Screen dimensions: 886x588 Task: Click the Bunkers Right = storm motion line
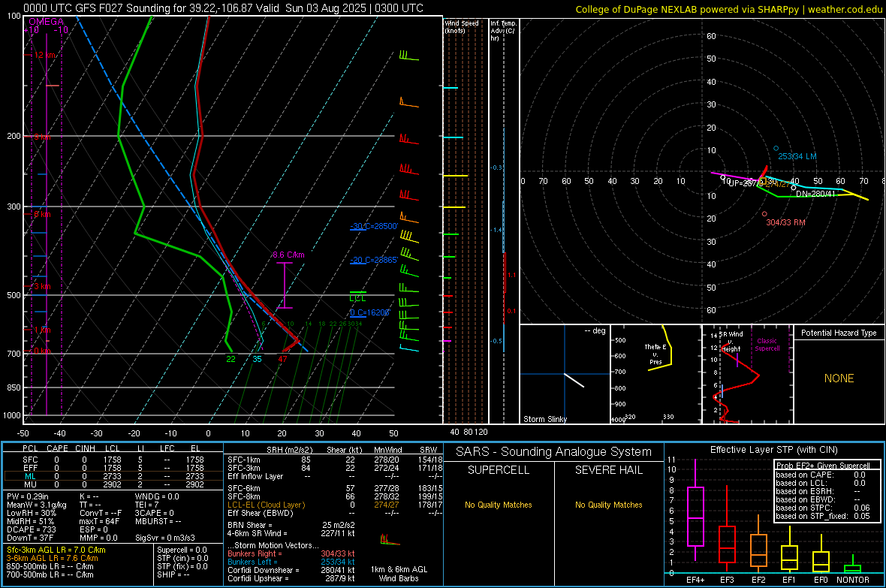point(291,553)
